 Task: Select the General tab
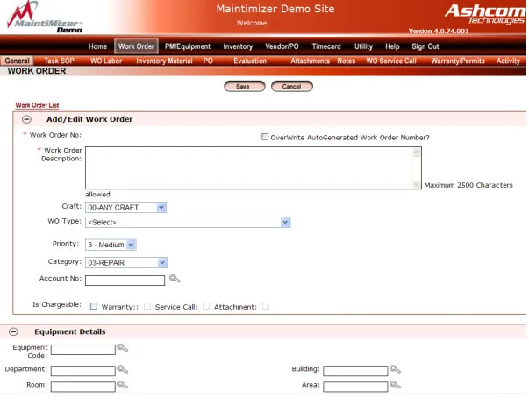17,61
